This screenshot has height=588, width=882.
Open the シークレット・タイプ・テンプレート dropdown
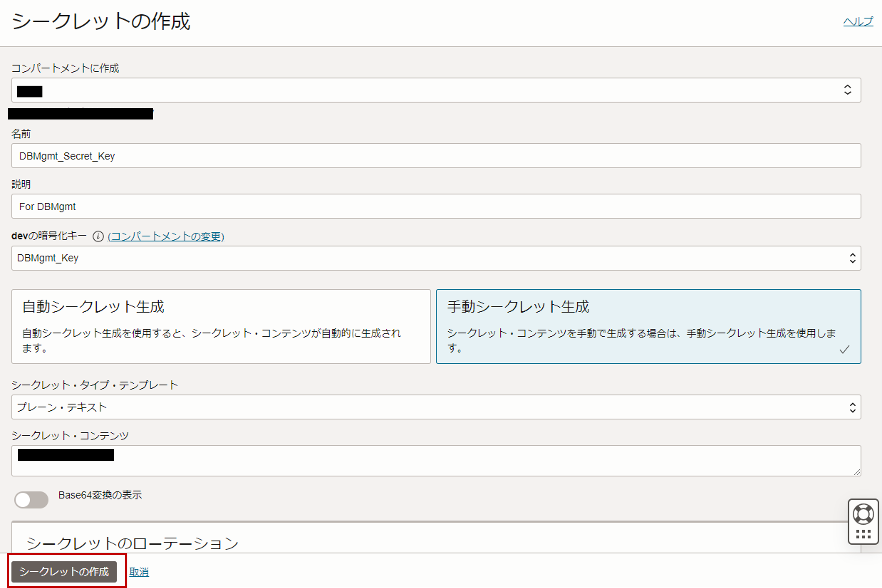click(436, 407)
